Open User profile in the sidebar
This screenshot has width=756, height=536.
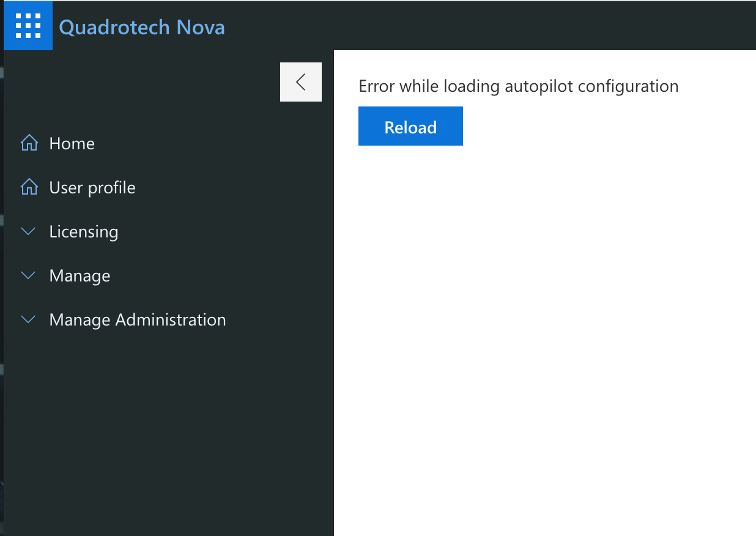(x=92, y=187)
